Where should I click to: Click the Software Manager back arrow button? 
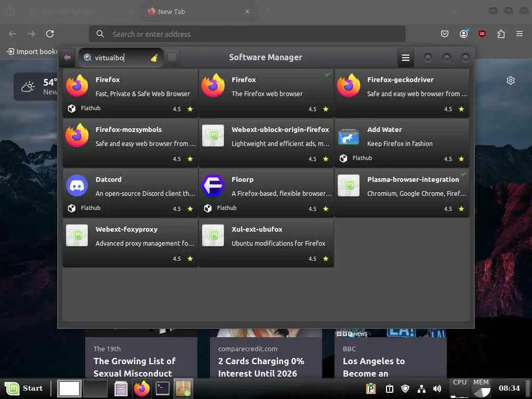67,57
